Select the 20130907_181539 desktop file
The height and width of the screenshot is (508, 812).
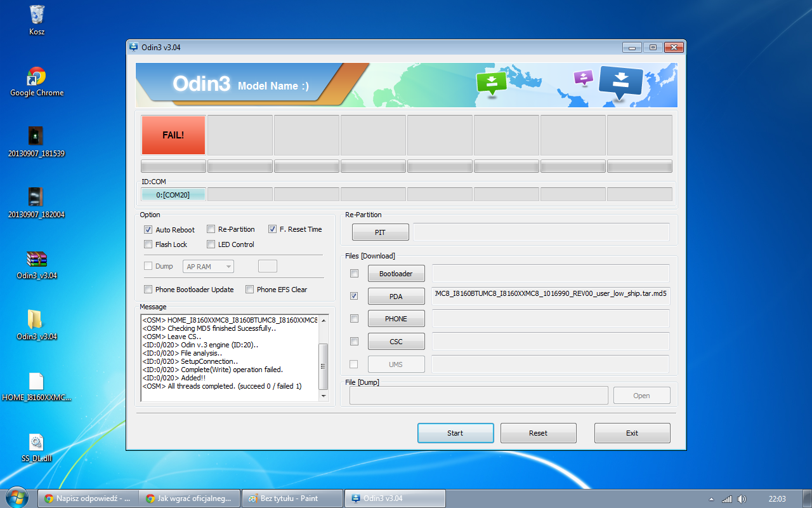[37, 142]
